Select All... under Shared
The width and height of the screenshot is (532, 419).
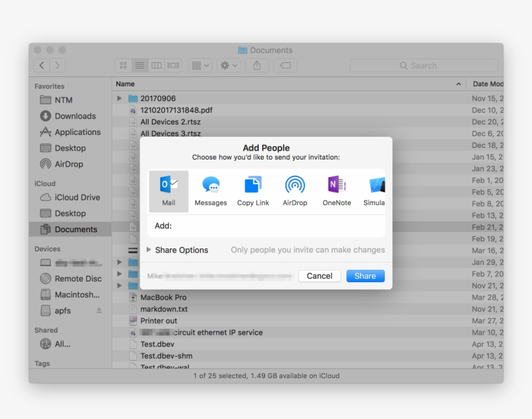coord(70,344)
